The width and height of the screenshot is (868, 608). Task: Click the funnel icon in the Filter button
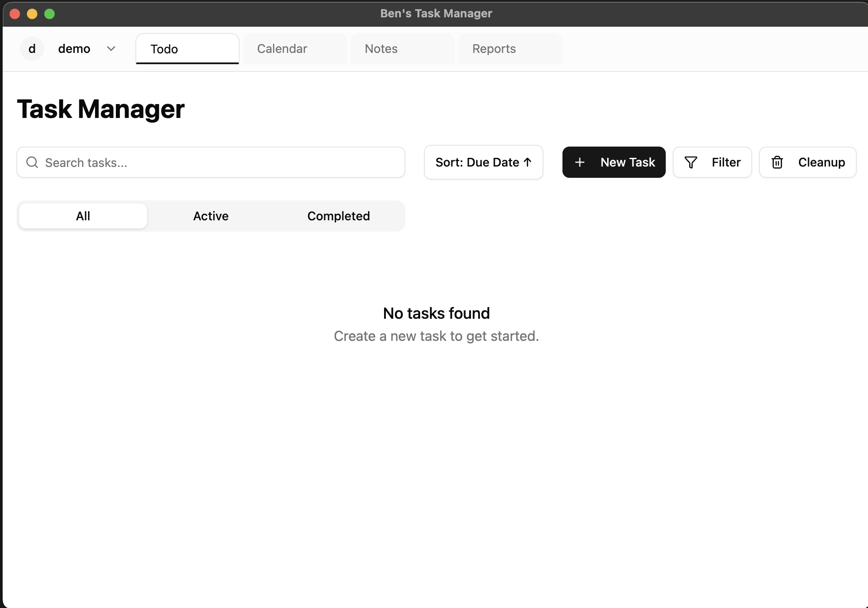(691, 162)
